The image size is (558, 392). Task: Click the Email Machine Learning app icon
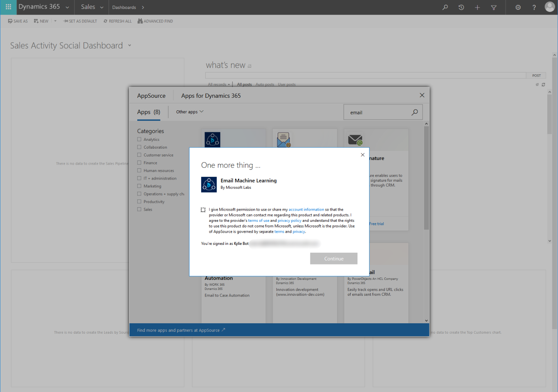(209, 184)
